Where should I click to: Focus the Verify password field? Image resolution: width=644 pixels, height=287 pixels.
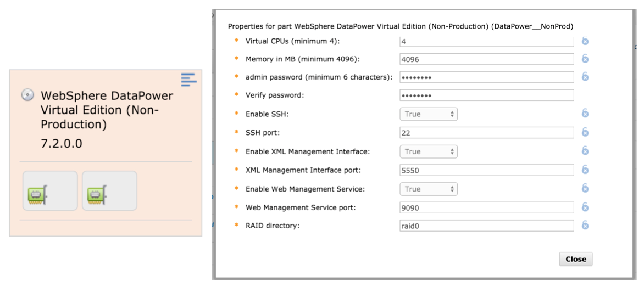coord(487,95)
